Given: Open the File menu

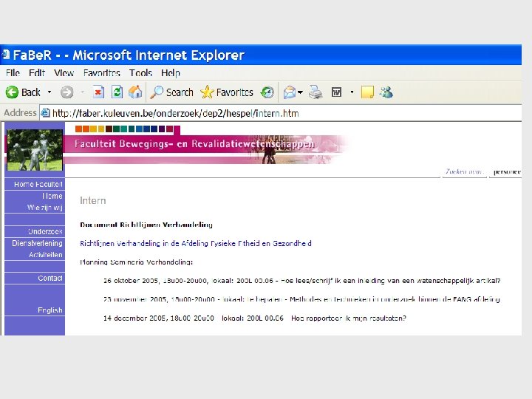Looking at the screenshot, I should click(13, 73).
